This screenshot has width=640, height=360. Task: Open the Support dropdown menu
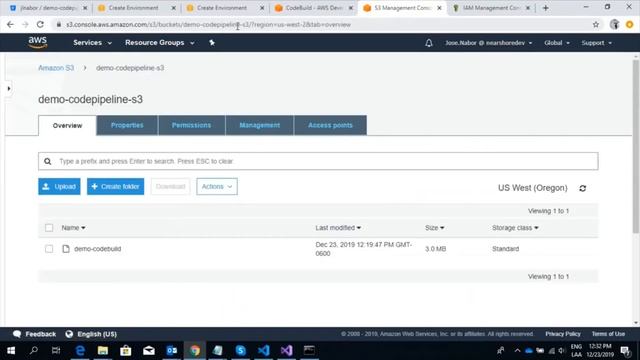597,43
